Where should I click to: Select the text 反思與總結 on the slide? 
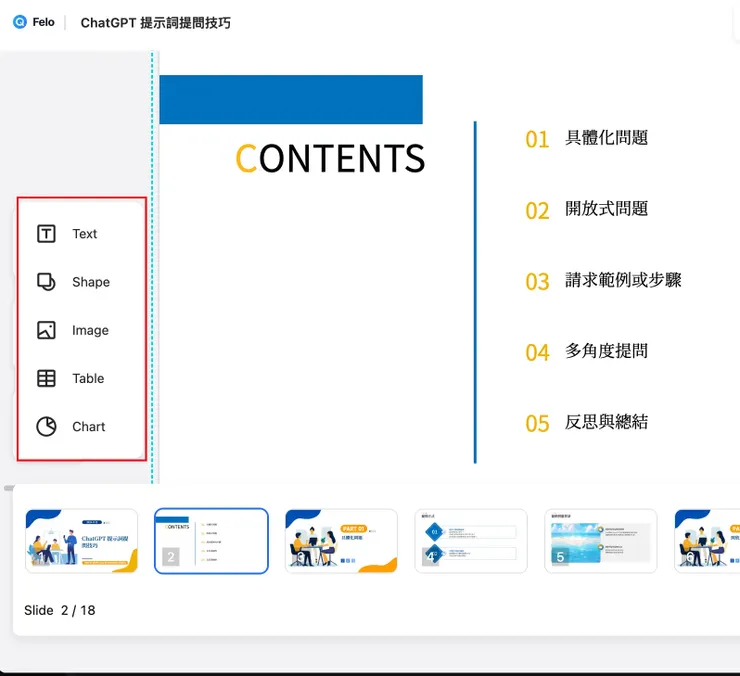[607, 422]
